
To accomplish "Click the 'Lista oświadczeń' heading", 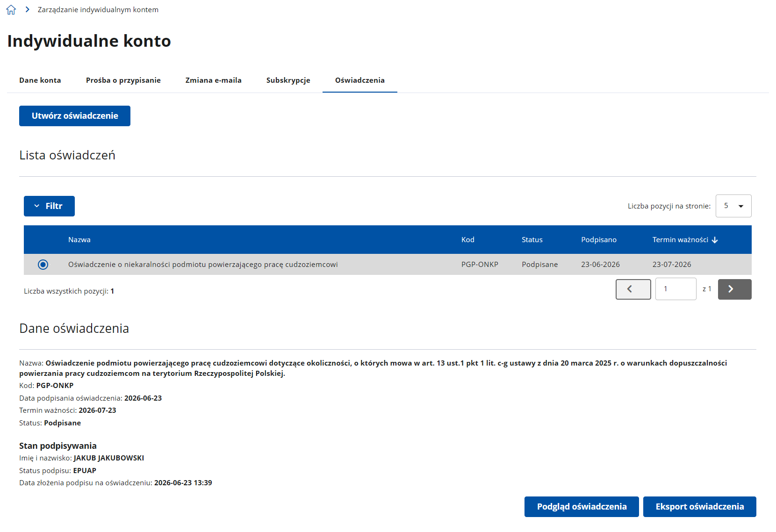I will coord(67,155).
